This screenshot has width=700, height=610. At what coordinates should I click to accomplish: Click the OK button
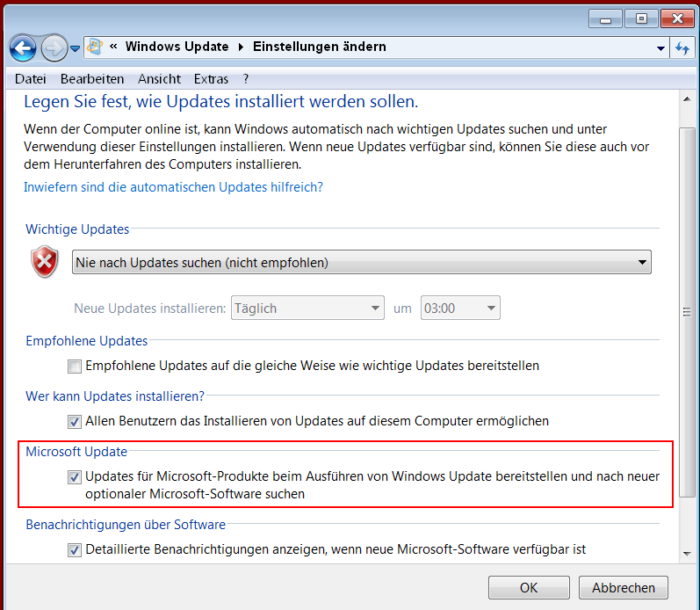(x=529, y=588)
